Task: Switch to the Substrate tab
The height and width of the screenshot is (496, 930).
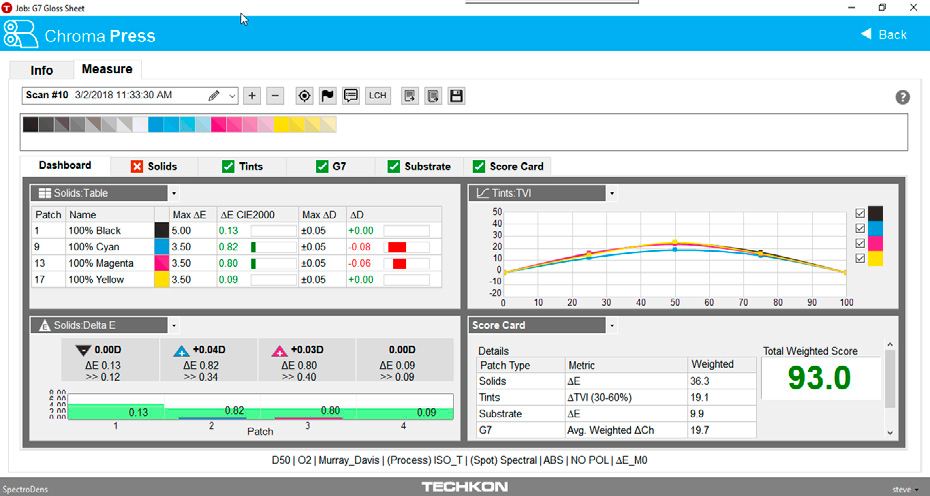Action: click(x=420, y=167)
